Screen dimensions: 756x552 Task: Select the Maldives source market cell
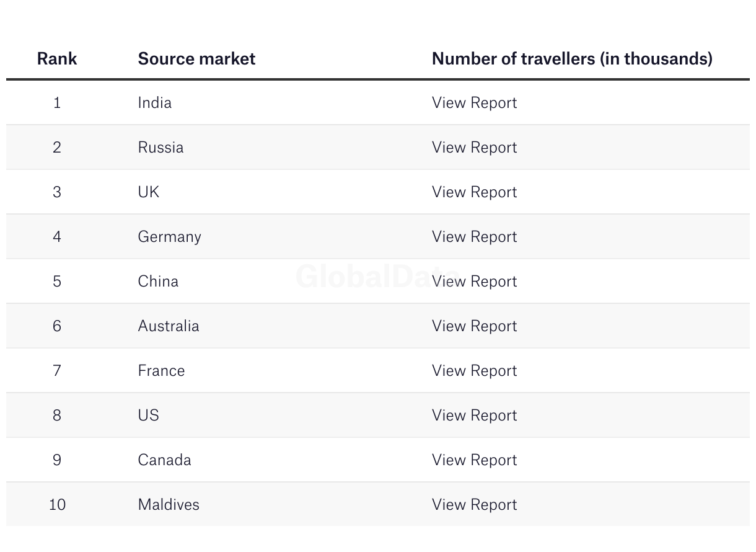click(x=169, y=504)
